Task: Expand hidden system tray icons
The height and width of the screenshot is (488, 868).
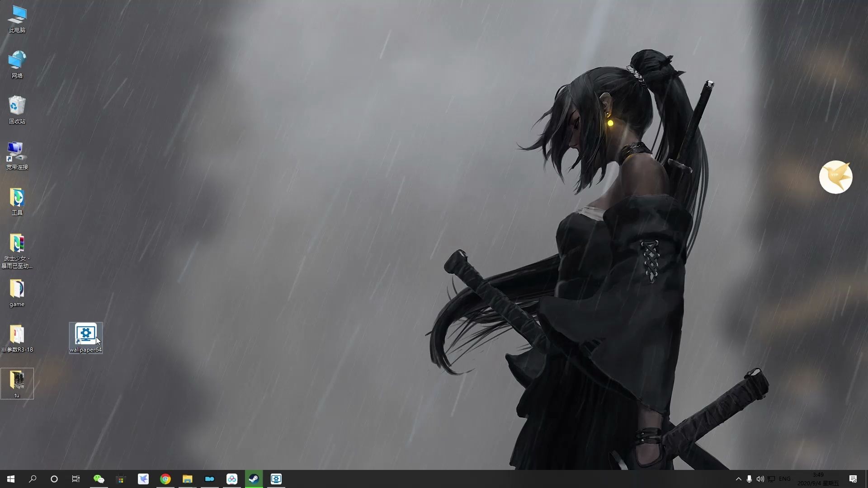Action: tap(739, 479)
